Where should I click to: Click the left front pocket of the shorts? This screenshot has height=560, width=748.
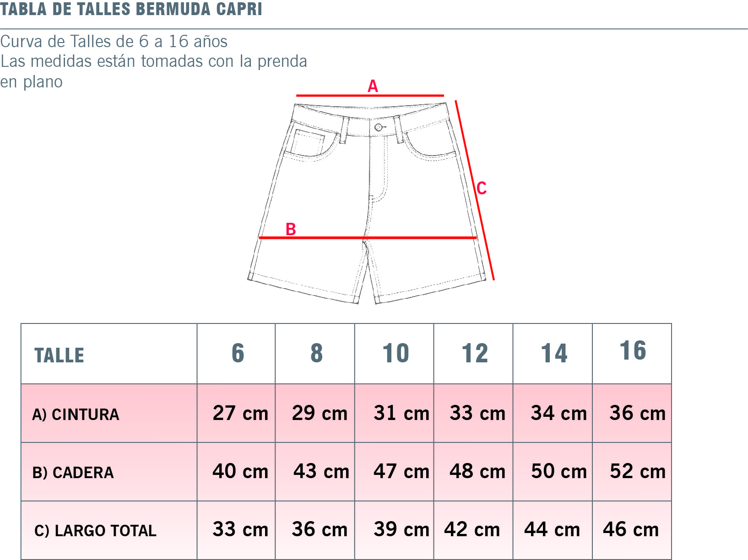tap(311, 144)
